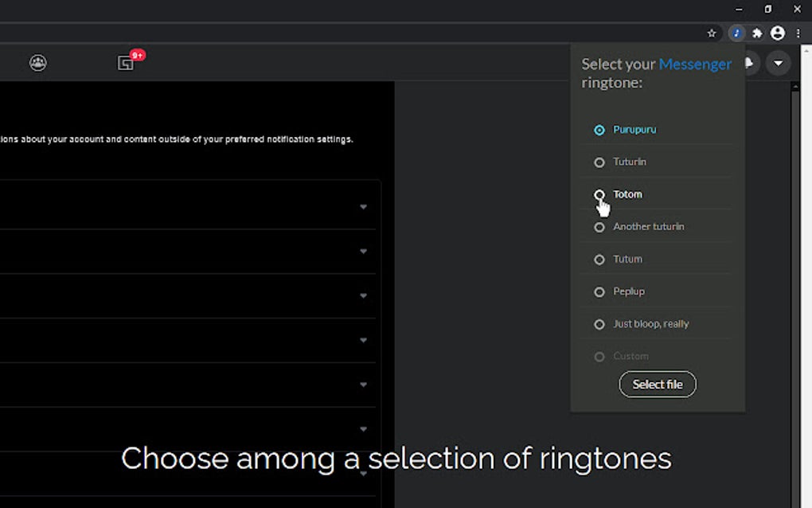Open the Chrome three-dot menu icon
This screenshot has height=508, width=812.
coord(798,33)
